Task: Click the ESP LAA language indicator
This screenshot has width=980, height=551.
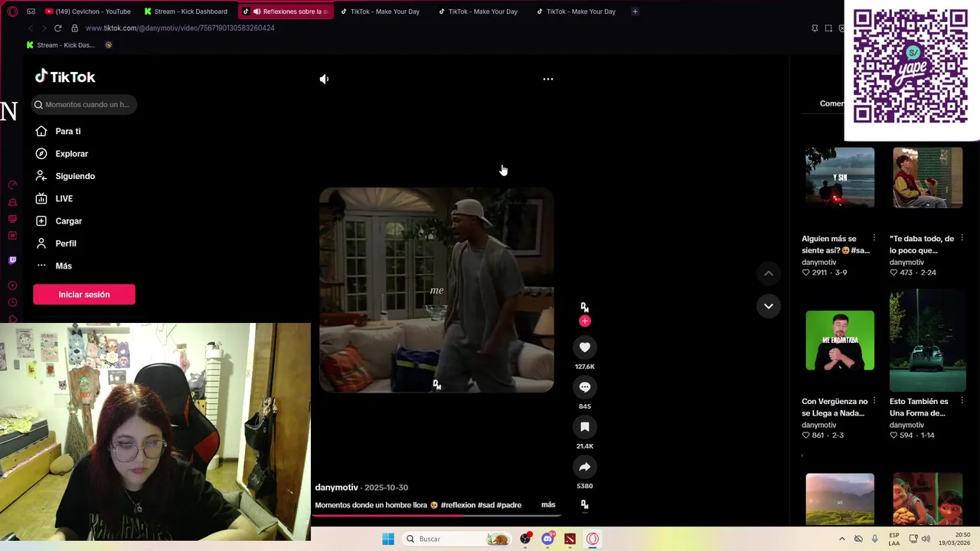Action: (894, 539)
